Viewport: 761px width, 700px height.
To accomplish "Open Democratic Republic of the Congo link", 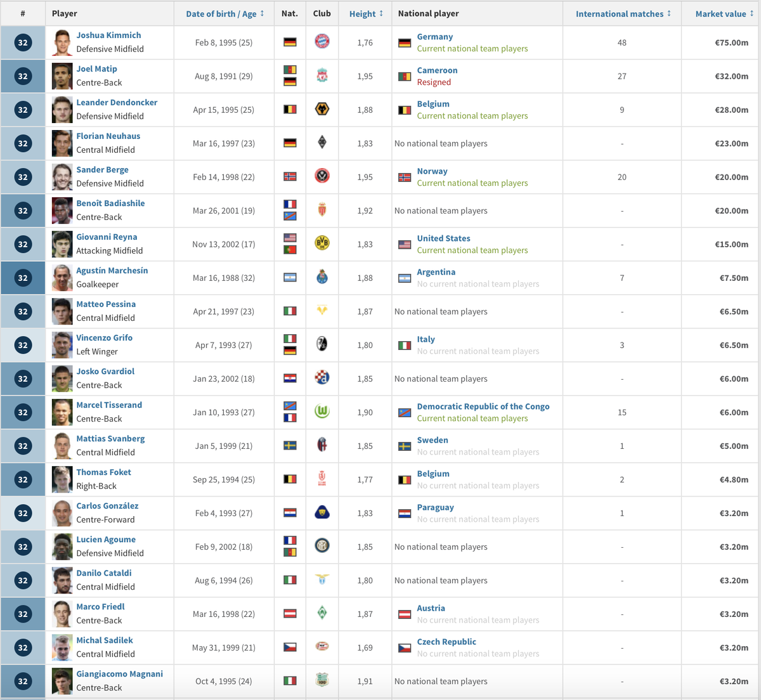I will coord(483,406).
